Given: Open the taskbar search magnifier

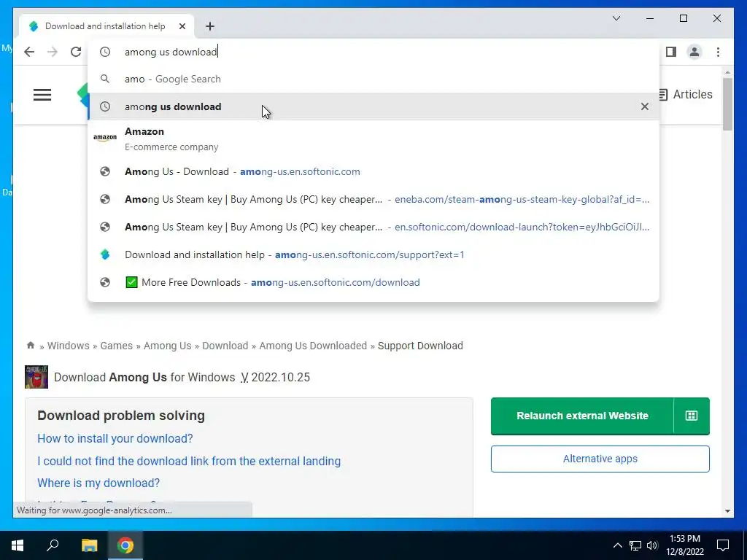Looking at the screenshot, I should click(x=53, y=545).
